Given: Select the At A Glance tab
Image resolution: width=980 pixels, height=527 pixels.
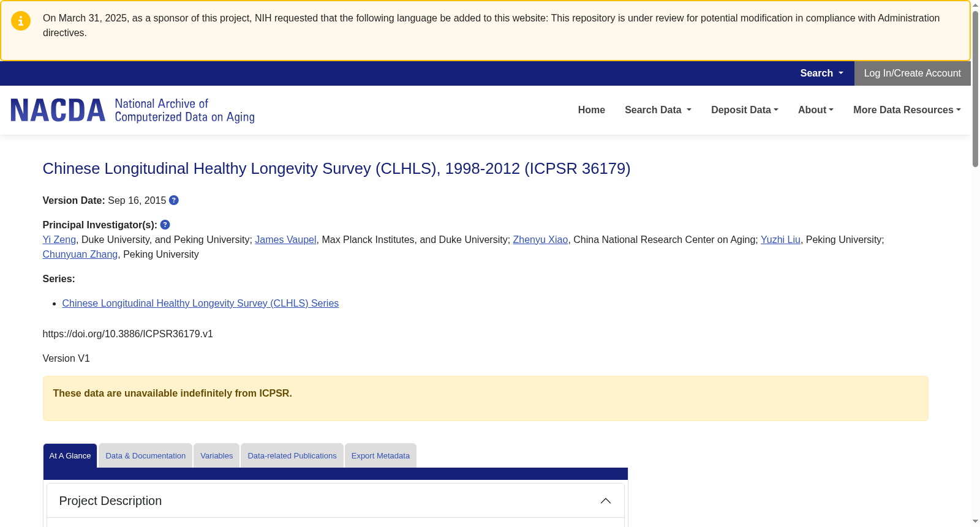Looking at the screenshot, I should (70, 455).
